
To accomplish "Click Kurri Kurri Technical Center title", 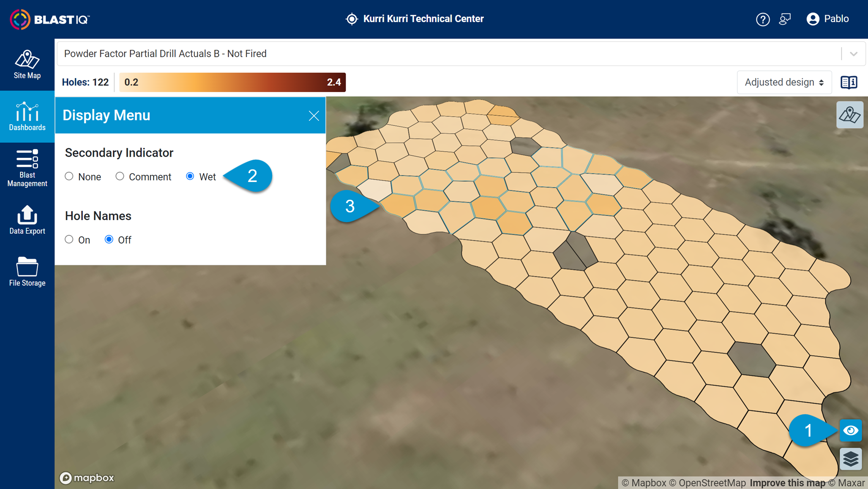I will [x=423, y=19].
